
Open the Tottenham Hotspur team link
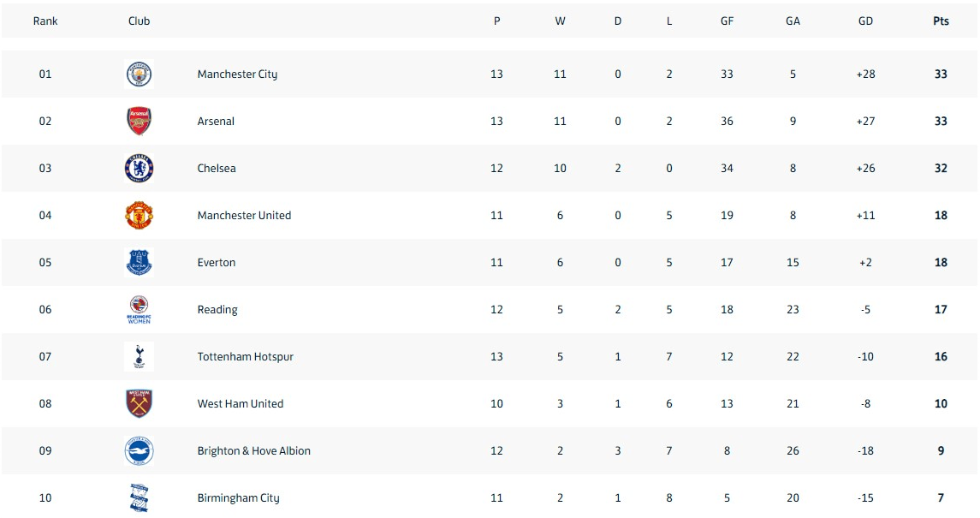(245, 357)
